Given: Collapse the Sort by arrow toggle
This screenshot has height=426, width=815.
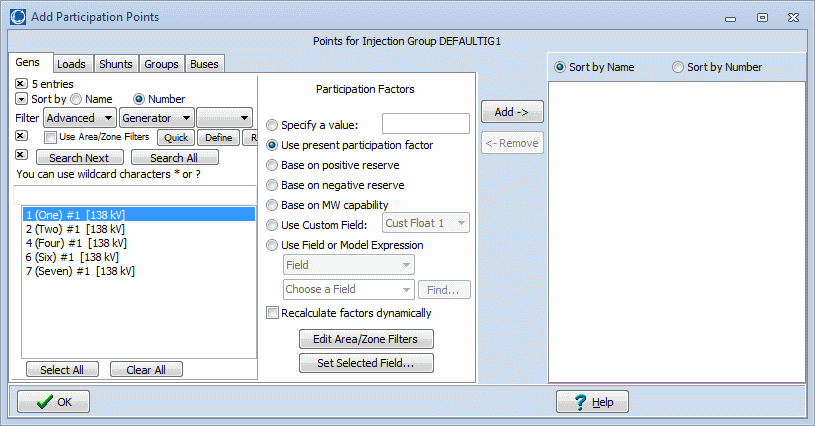Looking at the screenshot, I should pos(21,99).
